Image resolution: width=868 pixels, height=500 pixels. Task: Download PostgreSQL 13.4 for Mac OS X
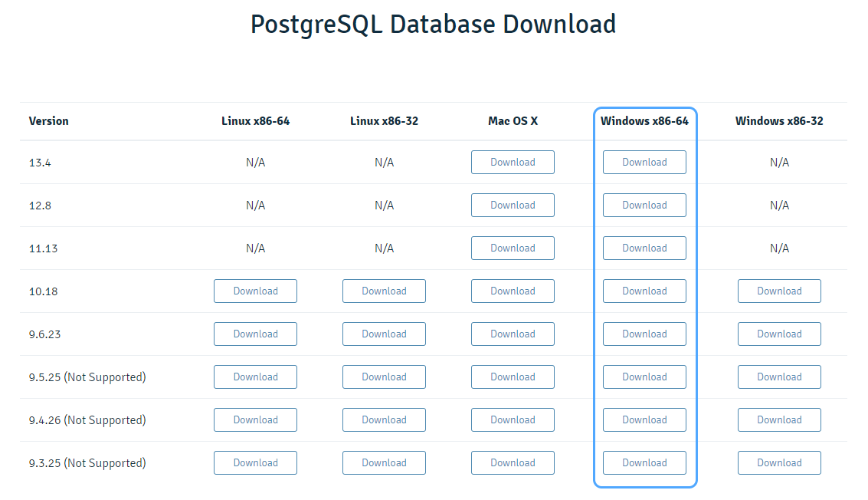(x=513, y=162)
